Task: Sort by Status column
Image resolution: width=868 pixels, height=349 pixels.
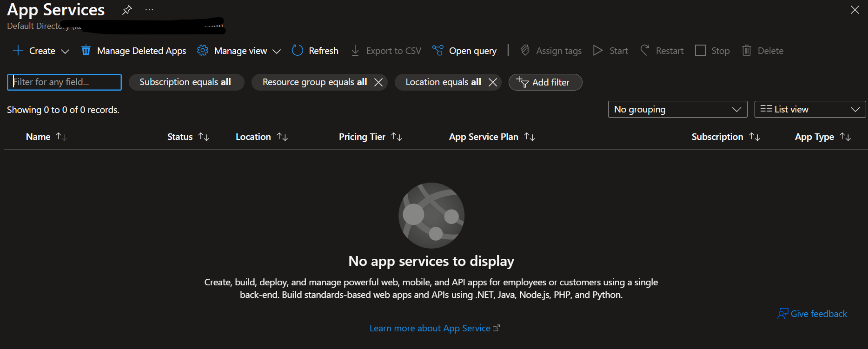Action: point(188,137)
